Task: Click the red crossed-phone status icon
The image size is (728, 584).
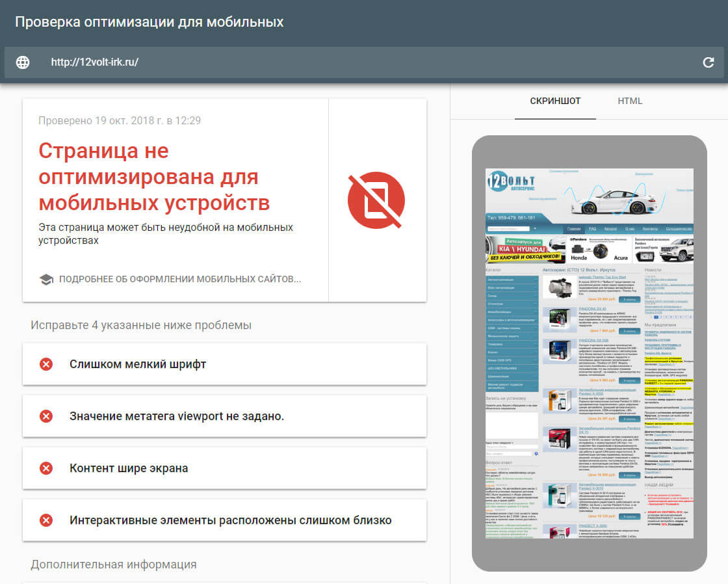Action: point(376,200)
